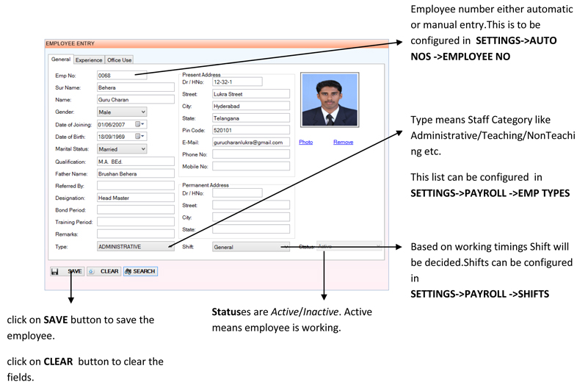This screenshot has width=588, height=385.
Task: Click the Permanent Address Dr / HNo field
Action: pyautogui.click(x=237, y=193)
